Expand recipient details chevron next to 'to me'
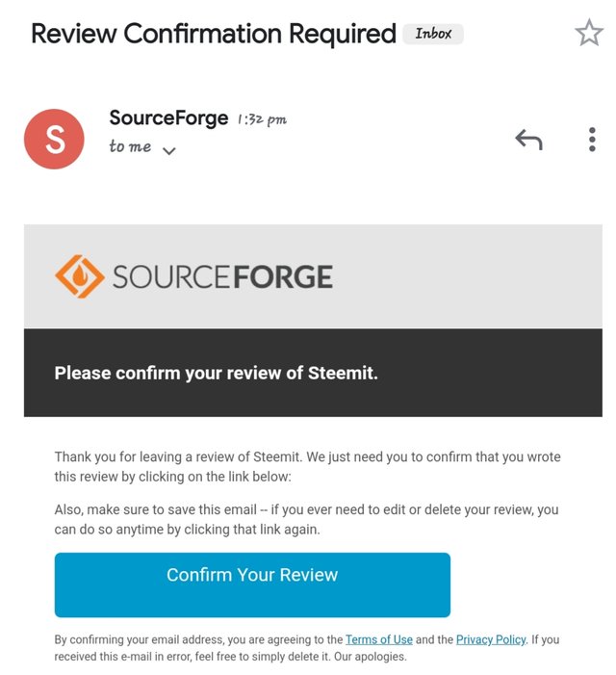The image size is (616, 675). click(x=169, y=150)
